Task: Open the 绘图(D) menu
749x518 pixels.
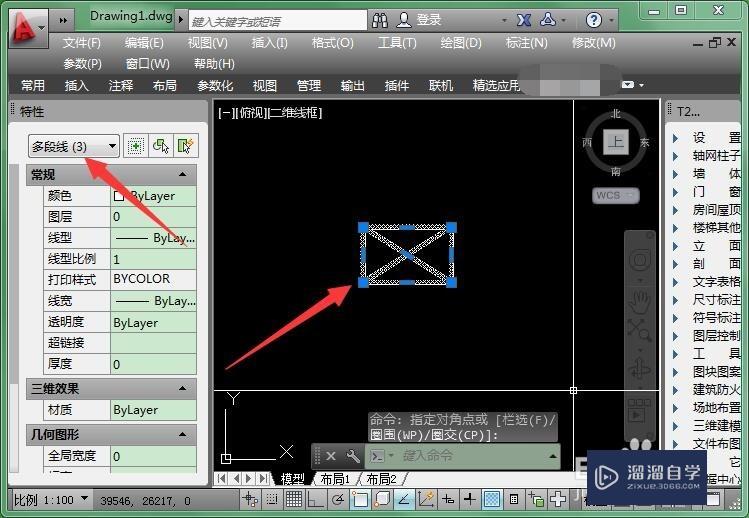Action: (x=461, y=43)
